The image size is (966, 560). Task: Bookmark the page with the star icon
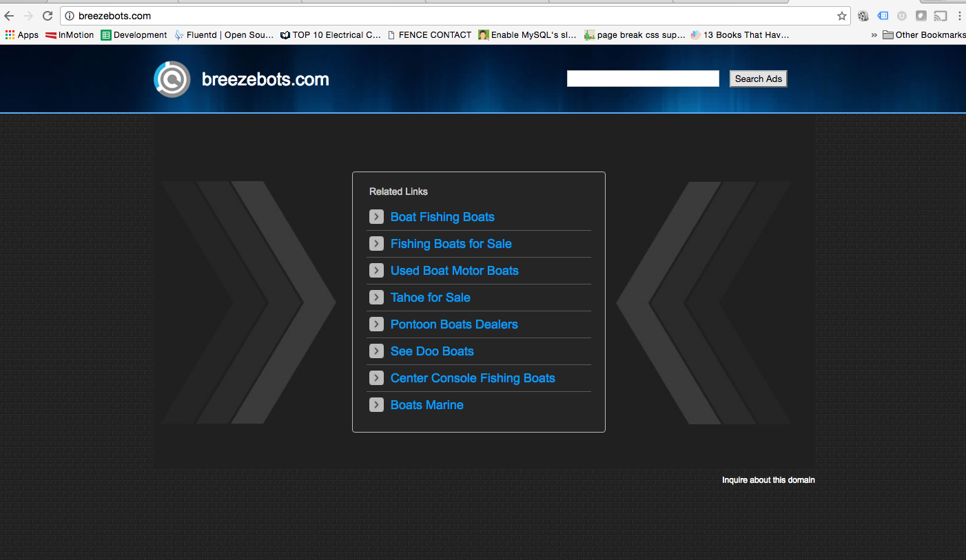tap(842, 16)
